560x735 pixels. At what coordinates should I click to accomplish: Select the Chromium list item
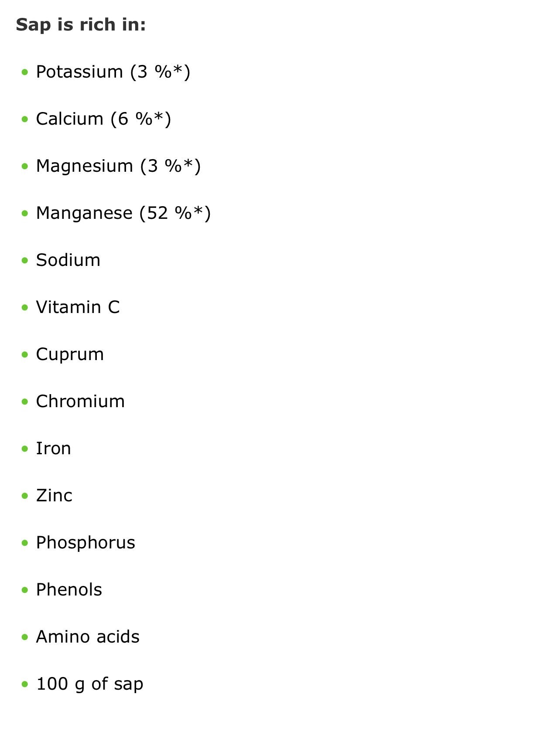click(80, 402)
